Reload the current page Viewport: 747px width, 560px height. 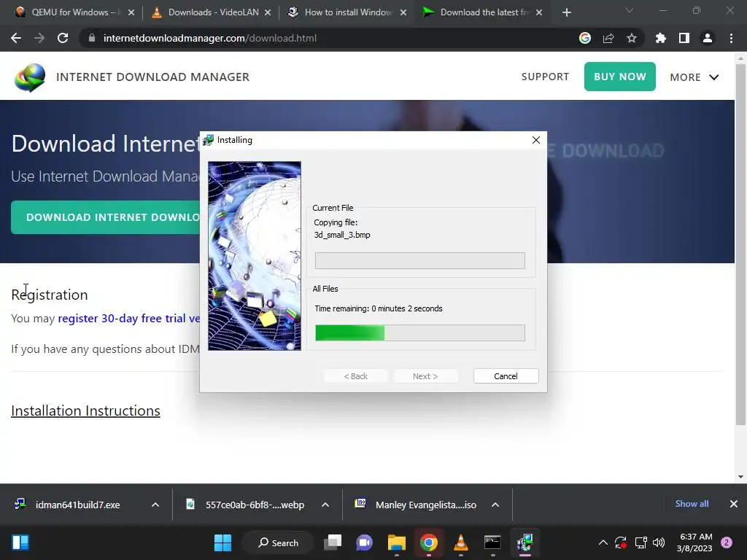pos(63,38)
